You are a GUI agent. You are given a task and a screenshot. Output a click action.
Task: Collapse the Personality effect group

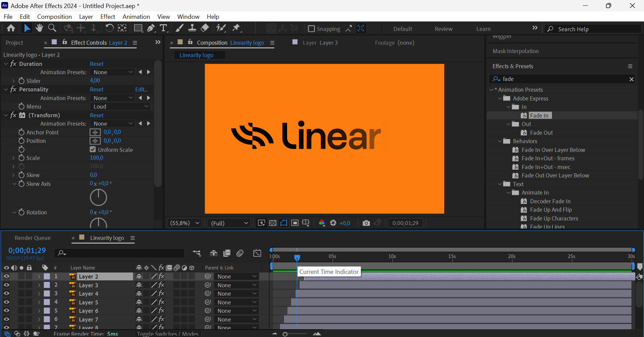click(6, 89)
